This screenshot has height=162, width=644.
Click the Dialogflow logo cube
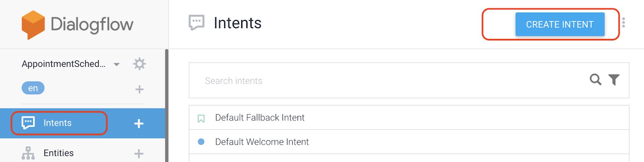tap(33, 25)
